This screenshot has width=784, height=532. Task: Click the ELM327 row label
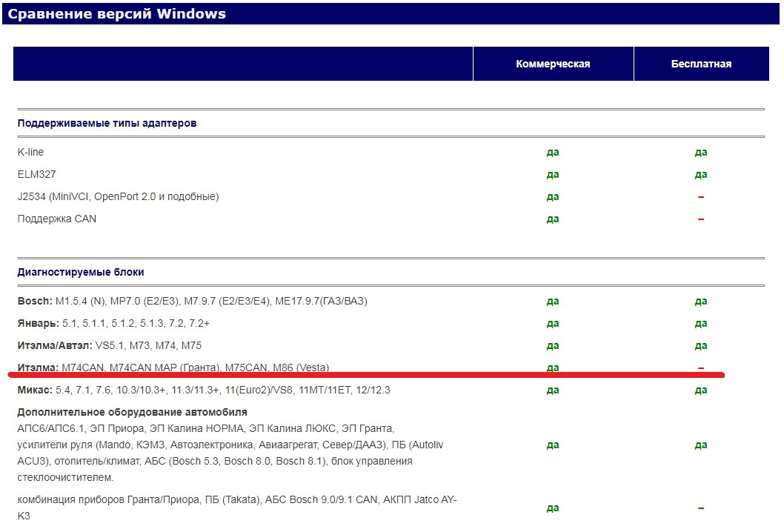click(x=36, y=174)
